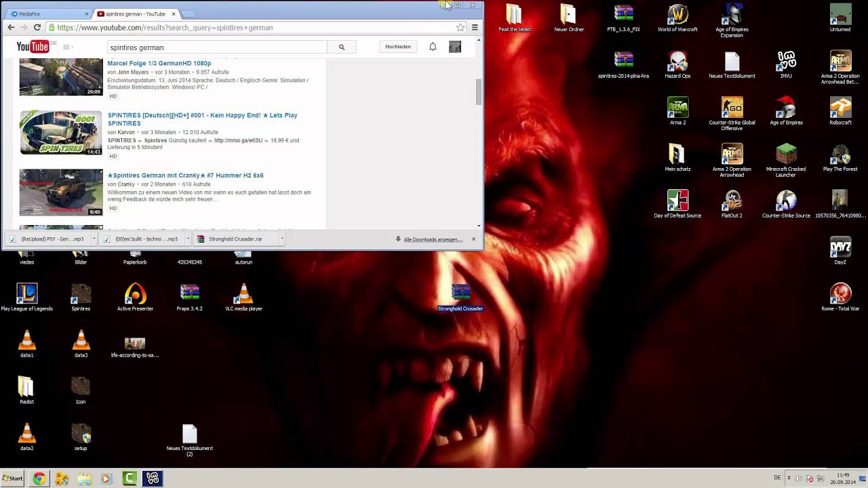Open the Stronghold Crusader.rar download

235,239
